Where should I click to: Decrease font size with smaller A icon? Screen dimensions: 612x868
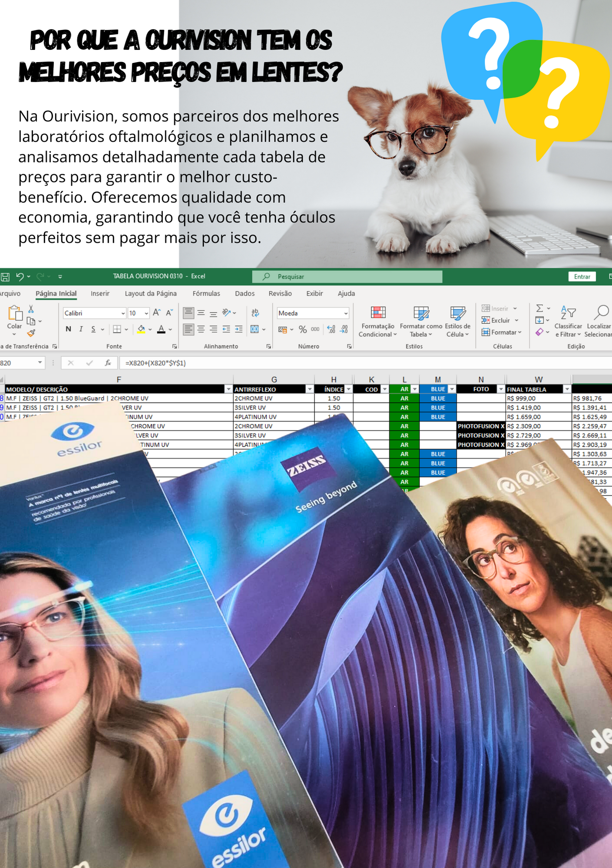pyautogui.click(x=169, y=312)
